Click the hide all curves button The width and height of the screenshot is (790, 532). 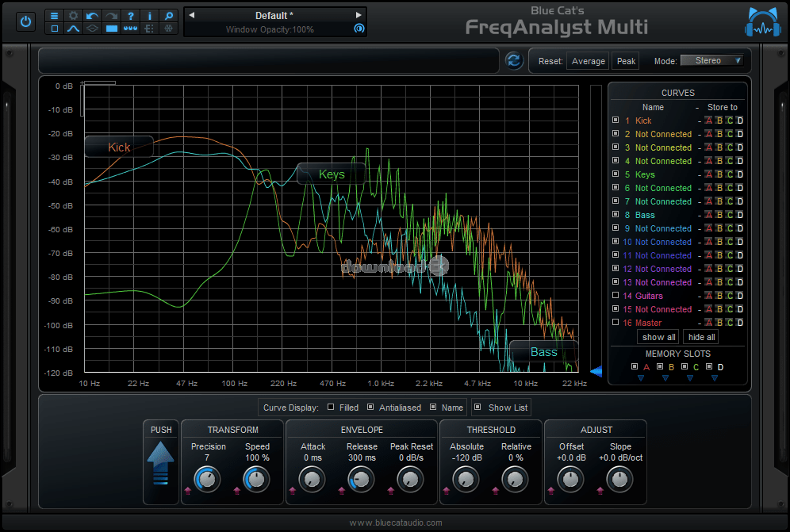[x=701, y=337]
